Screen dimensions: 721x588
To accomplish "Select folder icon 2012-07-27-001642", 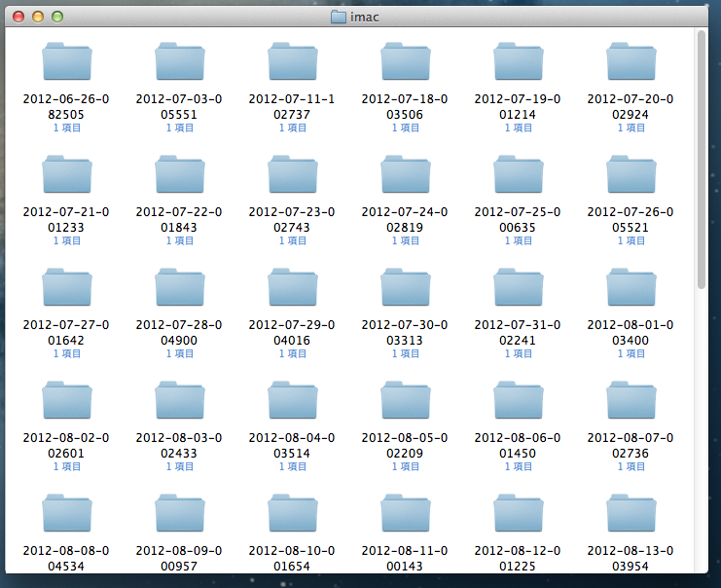I will pyautogui.click(x=67, y=287).
